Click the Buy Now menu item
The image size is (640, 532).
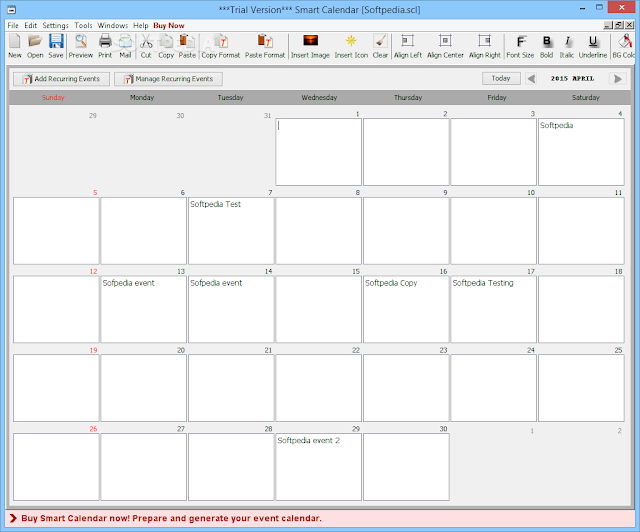click(169, 25)
